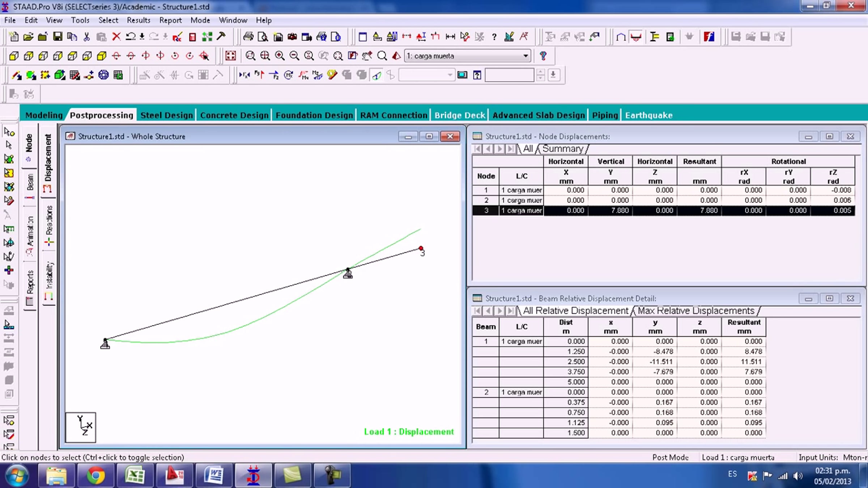
Task: Click the Display Whole Structure icon
Action: pos(230,56)
